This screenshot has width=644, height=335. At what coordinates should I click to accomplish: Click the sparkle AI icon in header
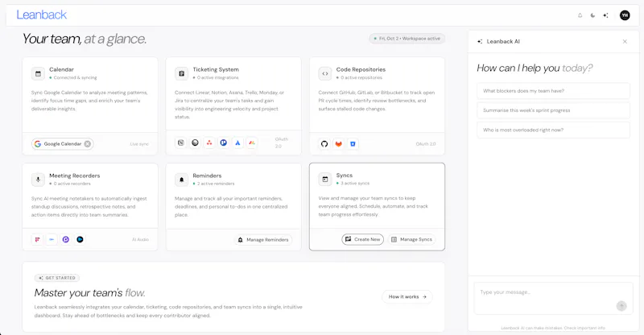(x=605, y=15)
